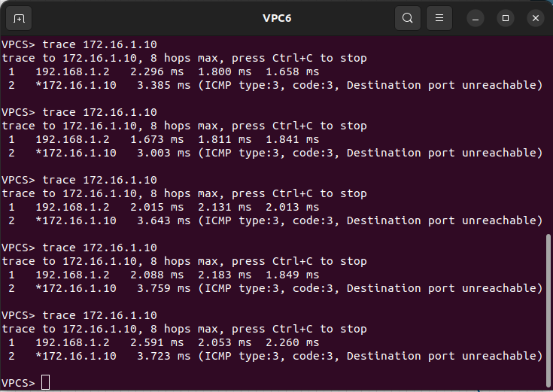553x392 pixels.
Task: Click the search magnifier icon
Action: [x=407, y=18]
